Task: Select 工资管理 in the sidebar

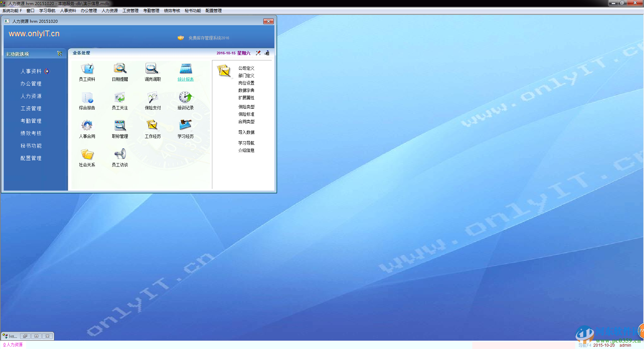Action: coord(31,108)
